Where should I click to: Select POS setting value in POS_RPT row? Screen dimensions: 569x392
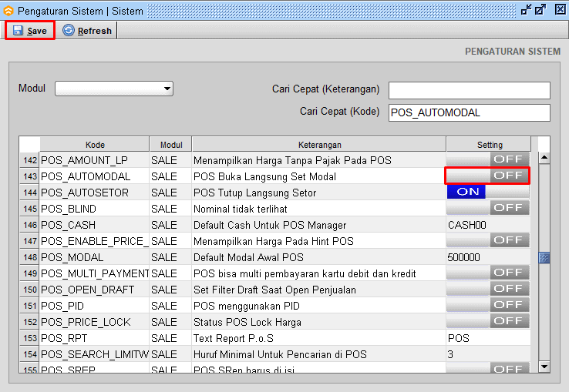tap(488, 338)
